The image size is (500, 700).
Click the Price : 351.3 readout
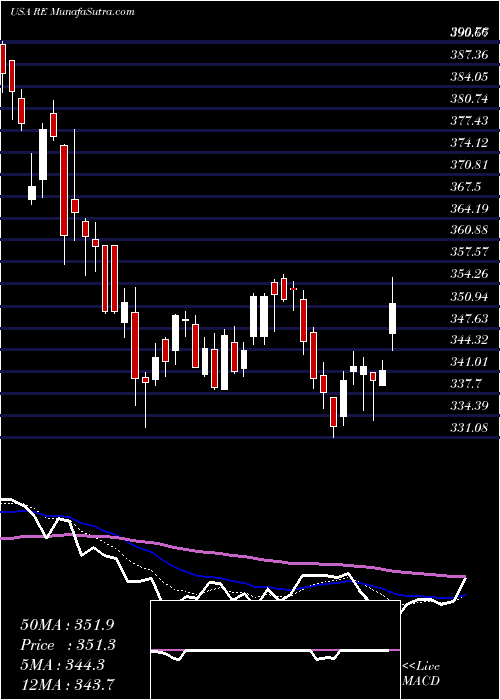(68, 645)
